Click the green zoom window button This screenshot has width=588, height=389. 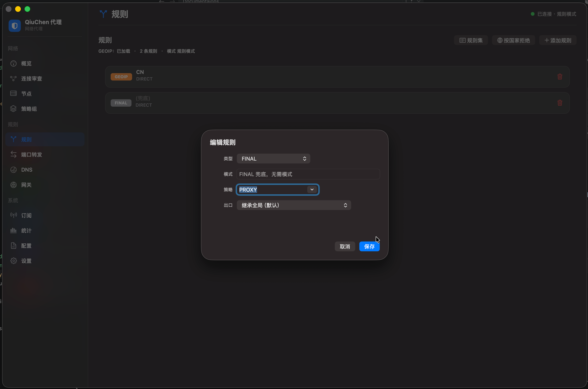[27, 9]
